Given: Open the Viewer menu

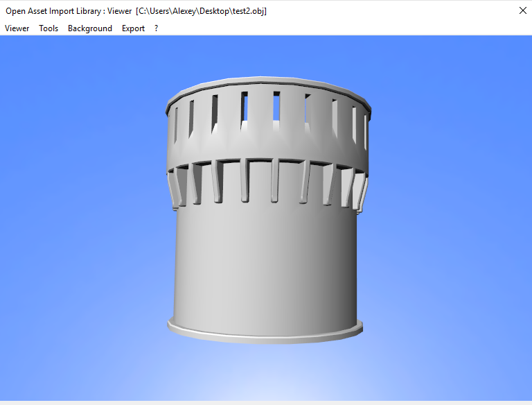Looking at the screenshot, I should tap(17, 28).
